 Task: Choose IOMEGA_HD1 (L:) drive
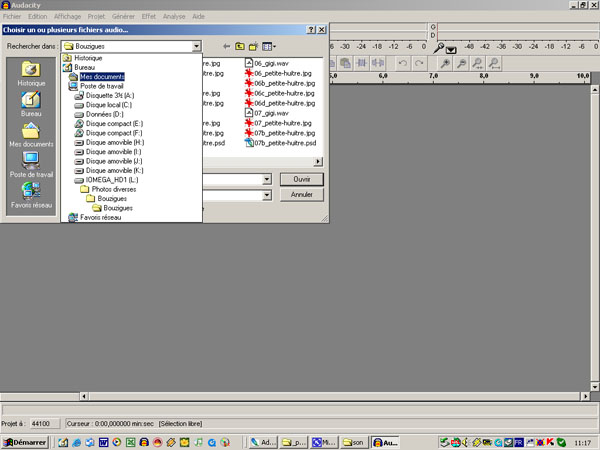point(112,180)
